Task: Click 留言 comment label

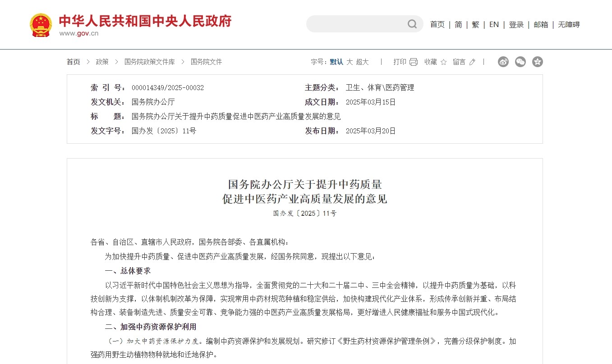Action: click(x=459, y=62)
